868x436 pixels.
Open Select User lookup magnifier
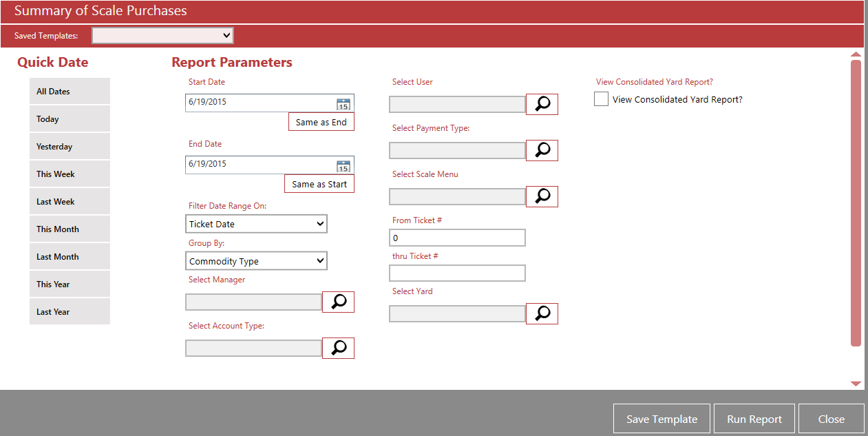pos(542,104)
